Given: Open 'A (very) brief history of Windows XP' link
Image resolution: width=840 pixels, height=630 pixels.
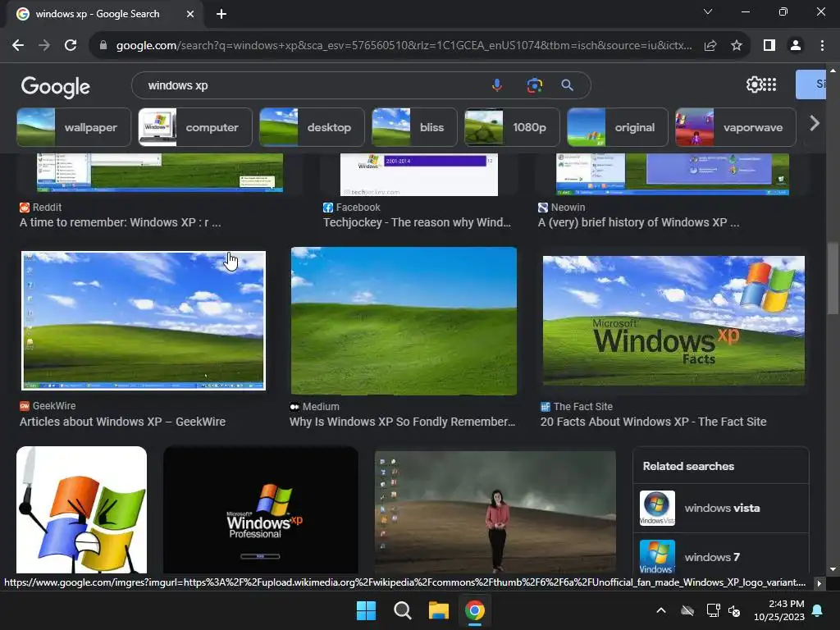Looking at the screenshot, I should [x=638, y=222].
